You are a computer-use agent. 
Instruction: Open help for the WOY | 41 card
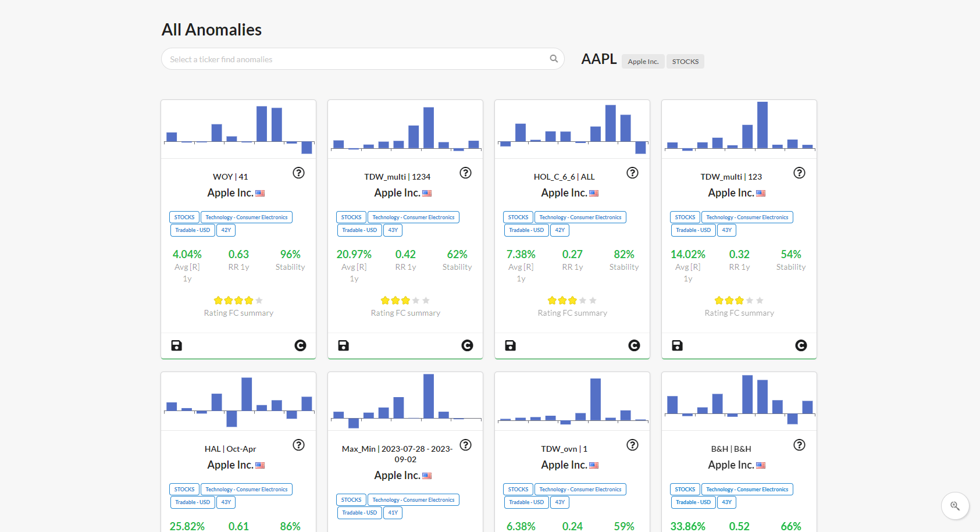coord(298,173)
